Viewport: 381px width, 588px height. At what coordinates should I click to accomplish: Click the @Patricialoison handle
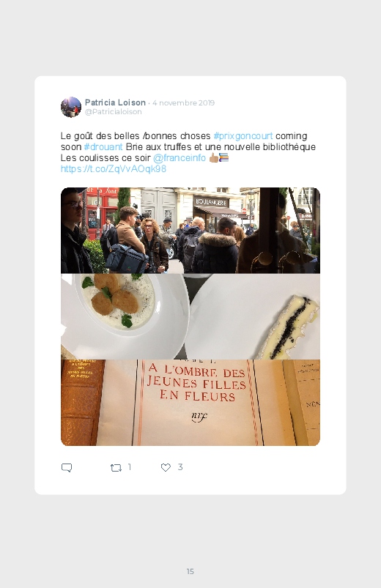114,112
